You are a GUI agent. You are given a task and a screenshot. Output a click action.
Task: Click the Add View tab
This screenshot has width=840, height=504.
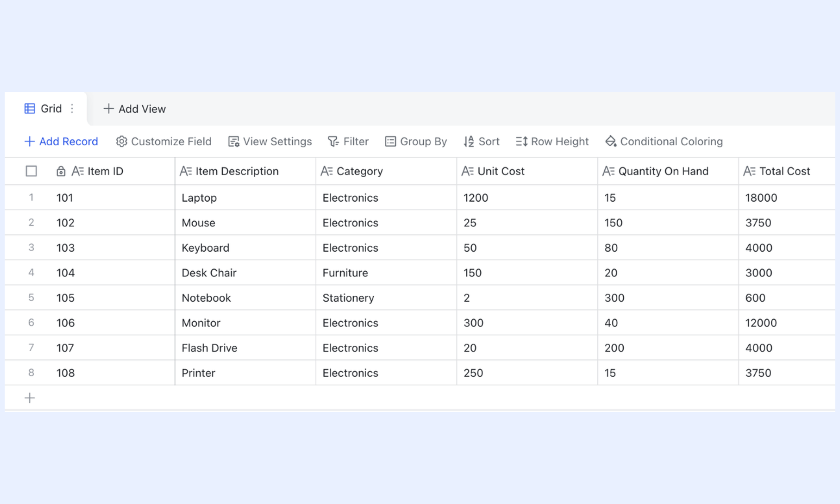point(134,109)
